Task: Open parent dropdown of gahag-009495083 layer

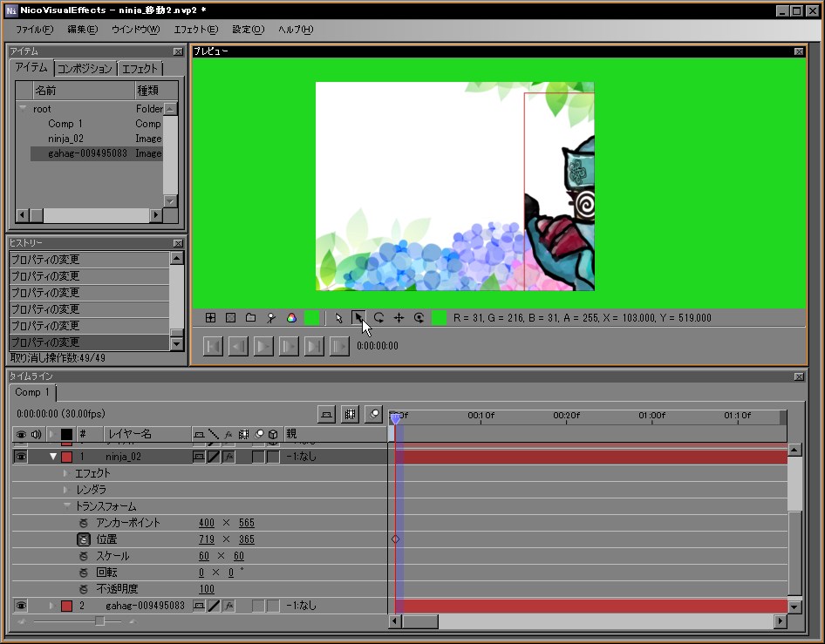Action: (x=301, y=606)
